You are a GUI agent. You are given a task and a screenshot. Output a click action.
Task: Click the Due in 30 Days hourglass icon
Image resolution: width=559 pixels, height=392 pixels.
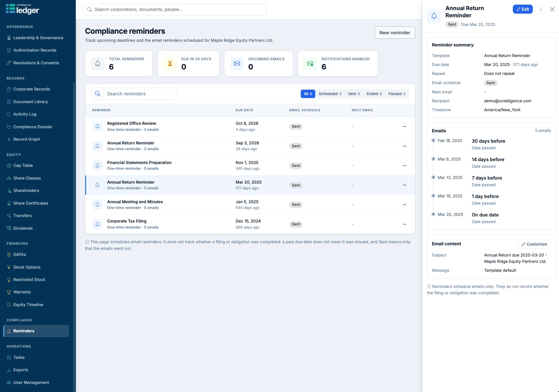tap(170, 63)
